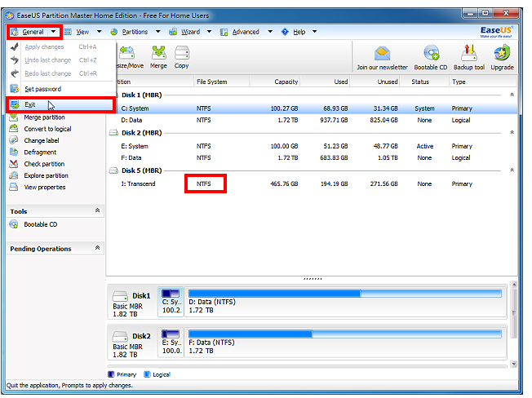Click the Type column header
This screenshot has height=398, width=532.
coord(483,82)
